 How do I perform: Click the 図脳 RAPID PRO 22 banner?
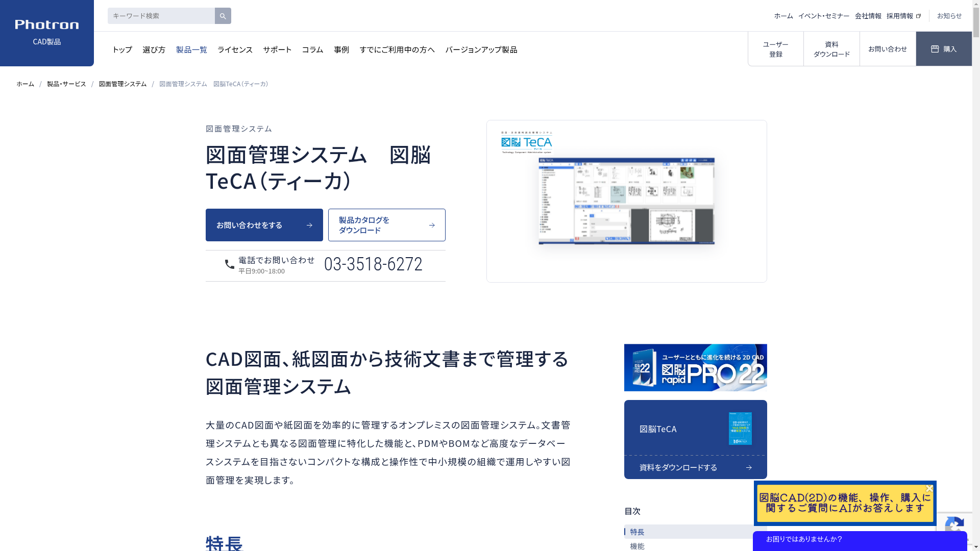pyautogui.click(x=695, y=367)
